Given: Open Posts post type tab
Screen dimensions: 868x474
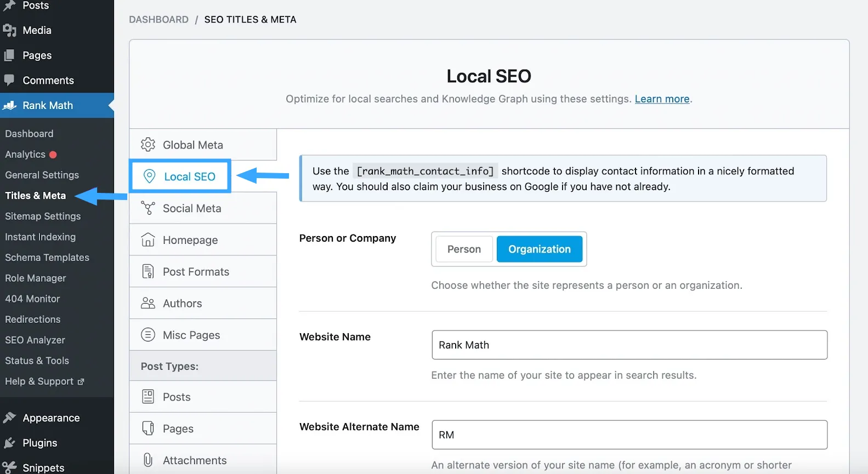Looking at the screenshot, I should (203, 397).
